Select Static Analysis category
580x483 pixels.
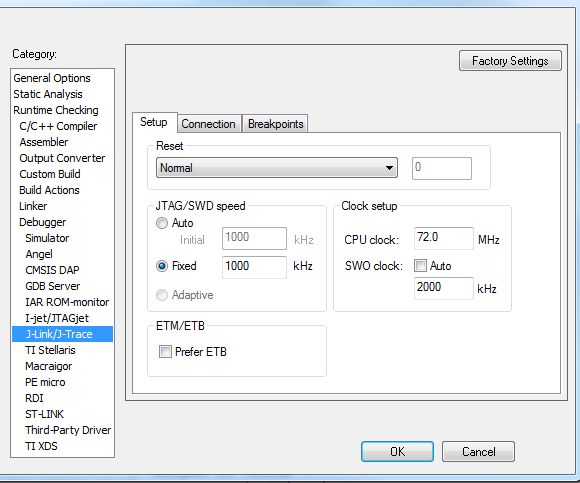[x=48, y=94]
